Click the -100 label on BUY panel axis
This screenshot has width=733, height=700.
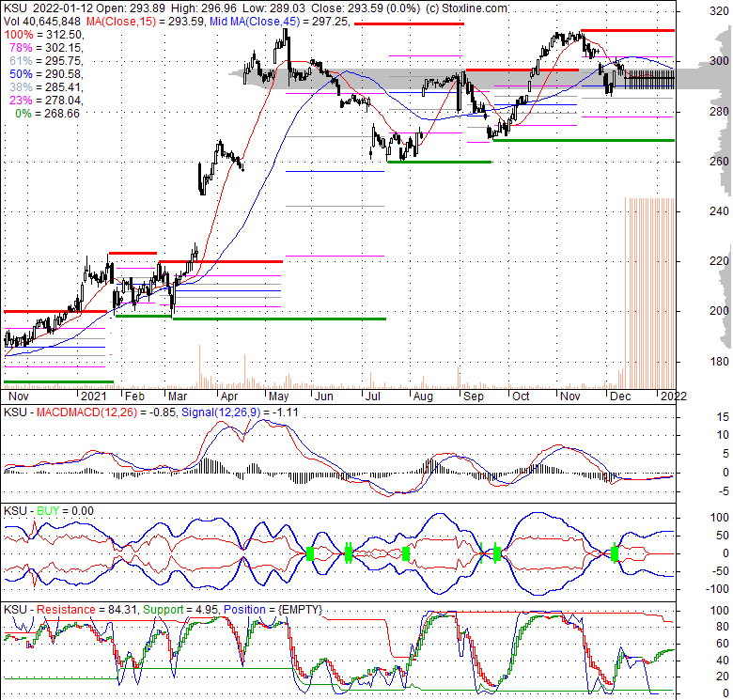pos(718,589)
